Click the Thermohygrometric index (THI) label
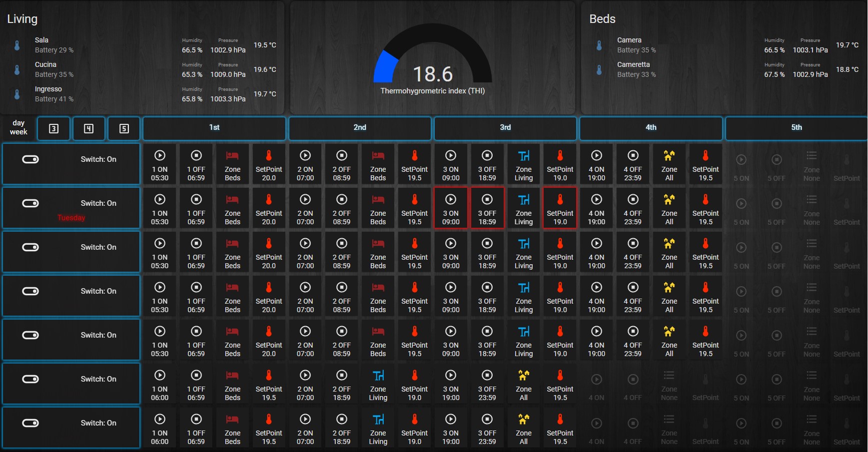This screenshot has height=452, width=868. (433, 91)
